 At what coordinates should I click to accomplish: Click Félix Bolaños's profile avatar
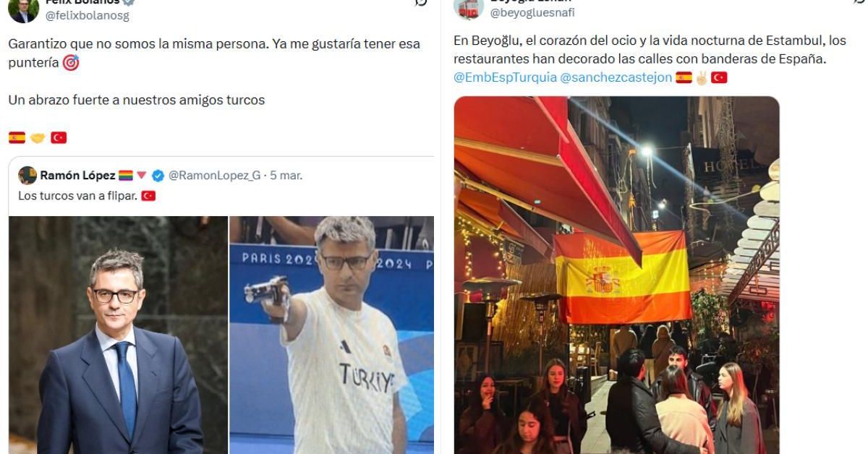coord(24,9)
